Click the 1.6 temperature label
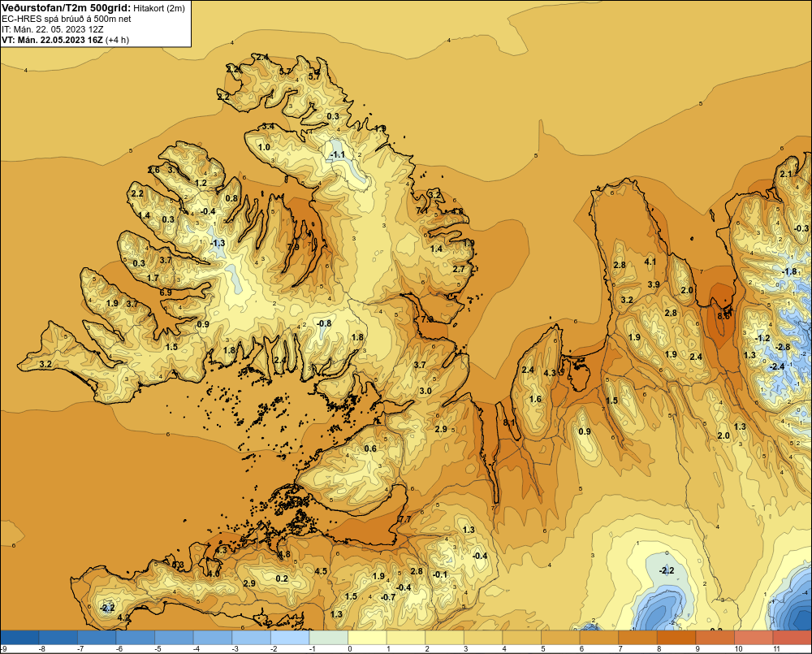 point(535,399)
